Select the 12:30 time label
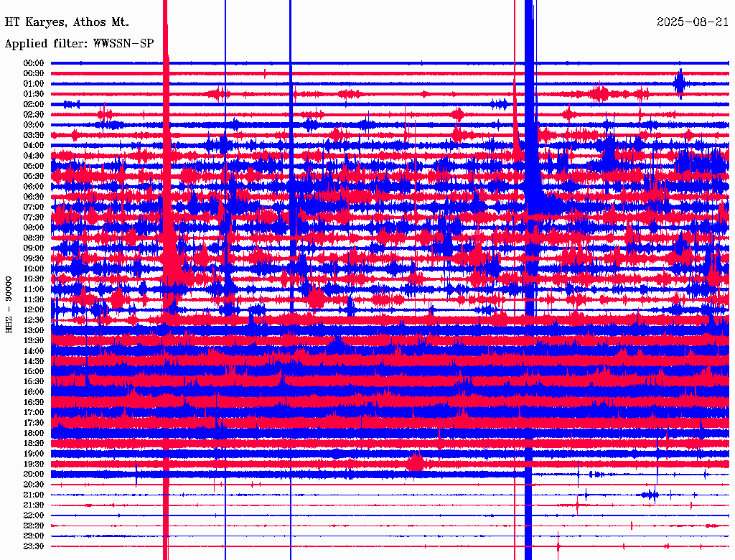Image resolution: width=735 pixels, height=560 pixels. point(34,320)
